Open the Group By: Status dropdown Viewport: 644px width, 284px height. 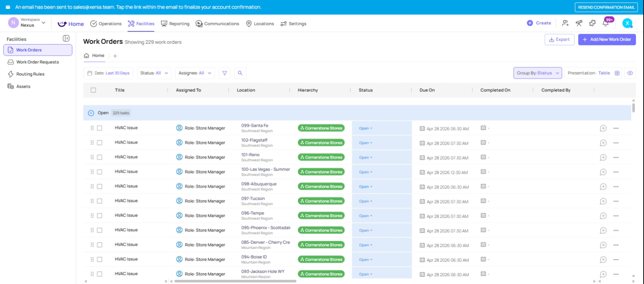coord(538,73)
